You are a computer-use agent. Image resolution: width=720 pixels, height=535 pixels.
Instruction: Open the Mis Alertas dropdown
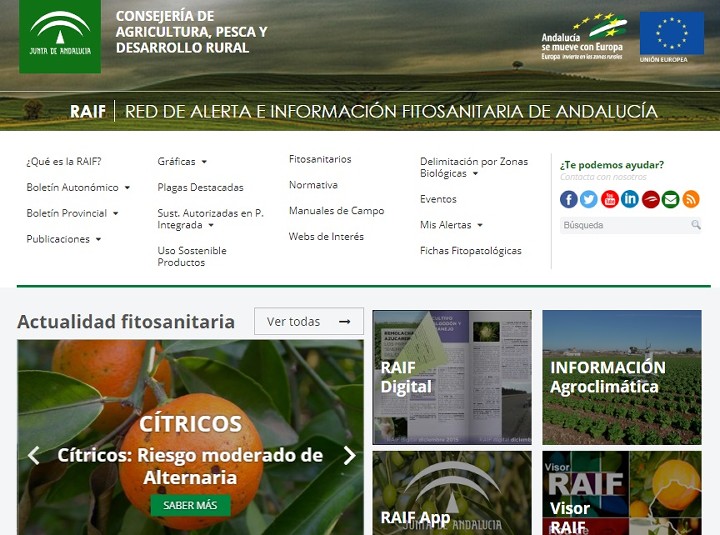click(x=451, y=226)
